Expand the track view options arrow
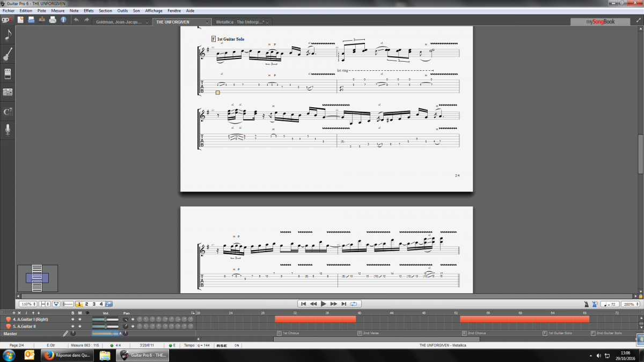This screenshot has width=644, height=362. (193, 313)
